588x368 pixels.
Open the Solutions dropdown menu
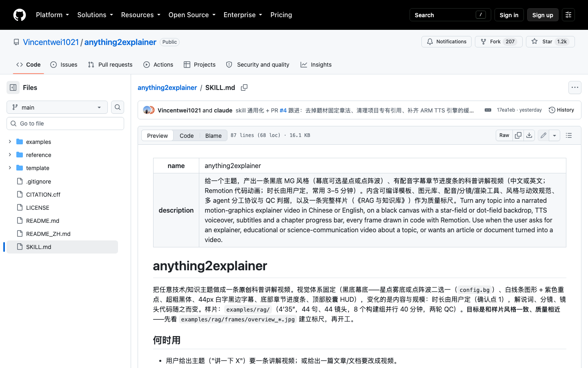coord(95,15)
